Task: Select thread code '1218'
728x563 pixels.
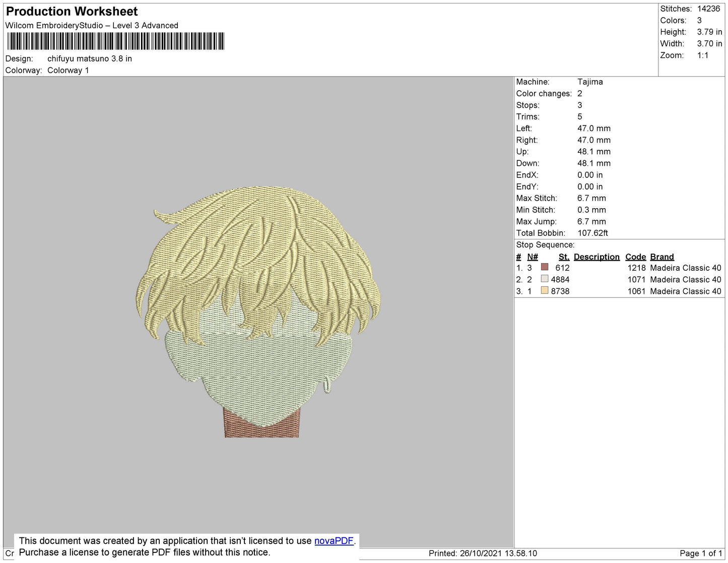Action: coord(636,268)
